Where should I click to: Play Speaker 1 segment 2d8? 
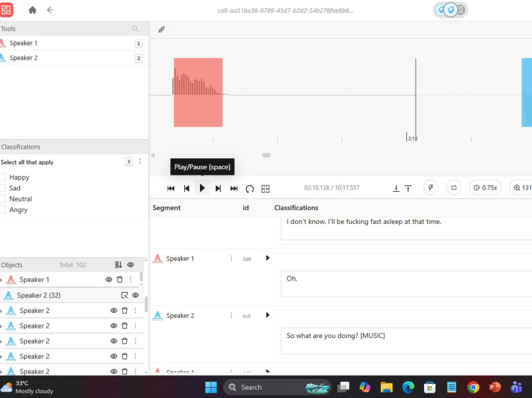[x=268, y=258]
